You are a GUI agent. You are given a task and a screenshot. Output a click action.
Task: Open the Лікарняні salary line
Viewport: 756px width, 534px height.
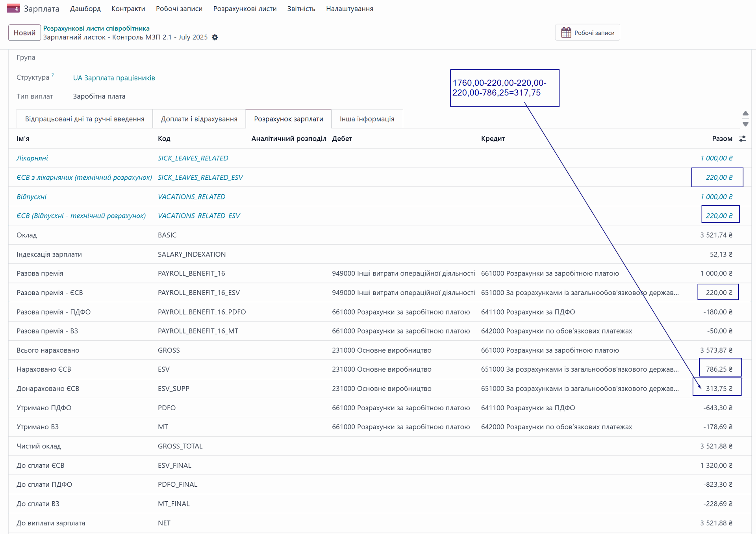pyautogui.click(x=32, y=158)
